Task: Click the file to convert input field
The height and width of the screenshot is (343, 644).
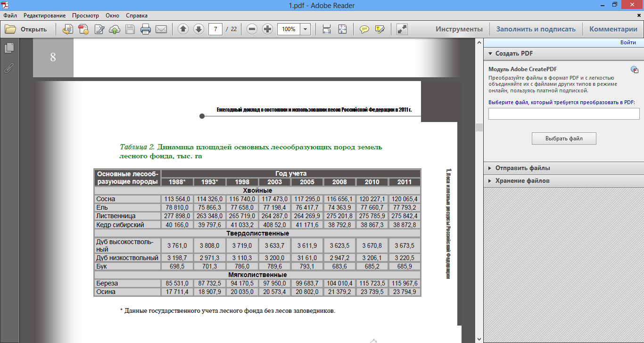Action: 564,114
